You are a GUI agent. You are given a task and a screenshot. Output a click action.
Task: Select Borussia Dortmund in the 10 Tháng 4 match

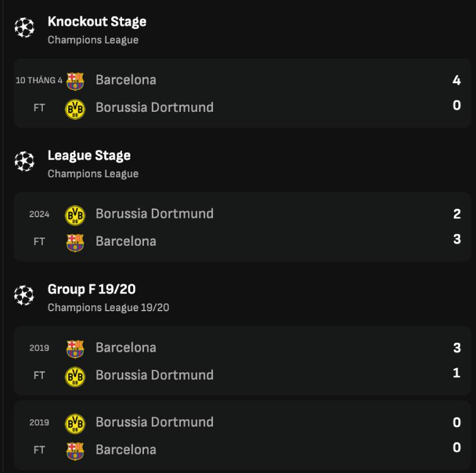point(155,107)
